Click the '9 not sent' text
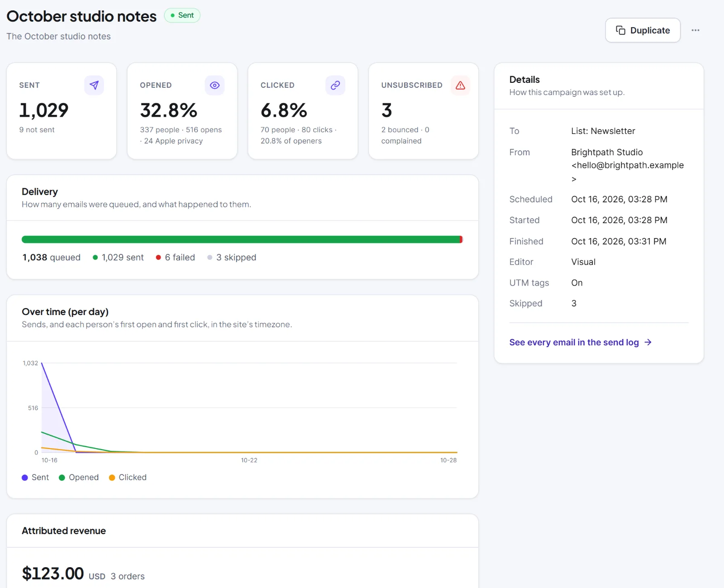Screen dimensions: 724x588 (37, 130)
